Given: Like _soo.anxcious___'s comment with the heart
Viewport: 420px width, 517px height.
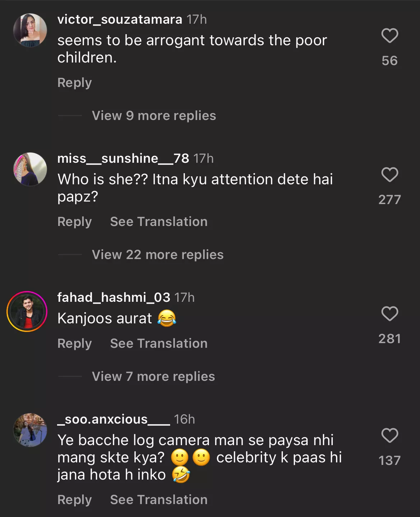Looking at the screenshot, I should click(x=389, y=436).
